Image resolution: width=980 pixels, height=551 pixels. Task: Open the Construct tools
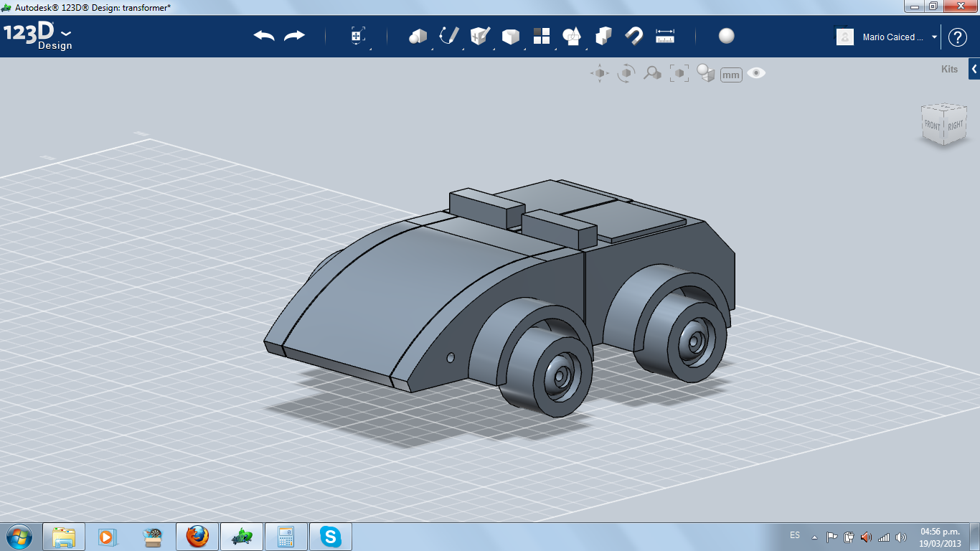(479, 37)
